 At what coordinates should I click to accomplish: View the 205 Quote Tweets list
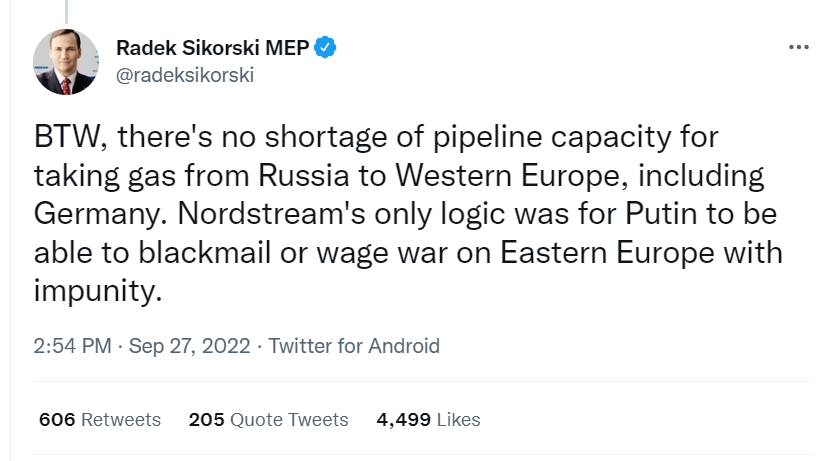[268, 419]
